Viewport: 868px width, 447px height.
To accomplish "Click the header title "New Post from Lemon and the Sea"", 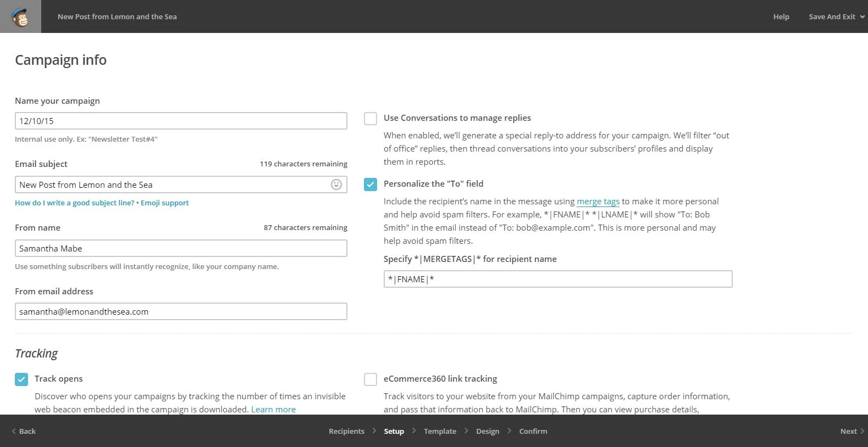I will [x=117, y=16].
